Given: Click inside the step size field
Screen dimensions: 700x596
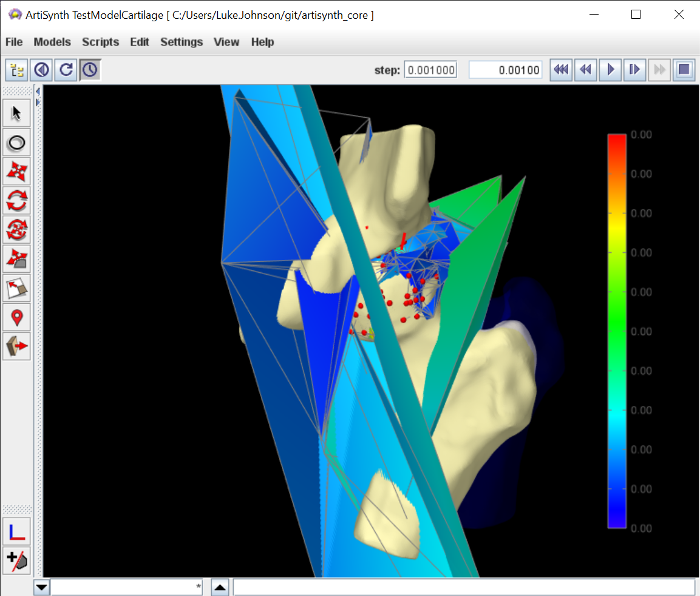Looking at the screenshot, I should pyautogui.click(x=430, y=70).
